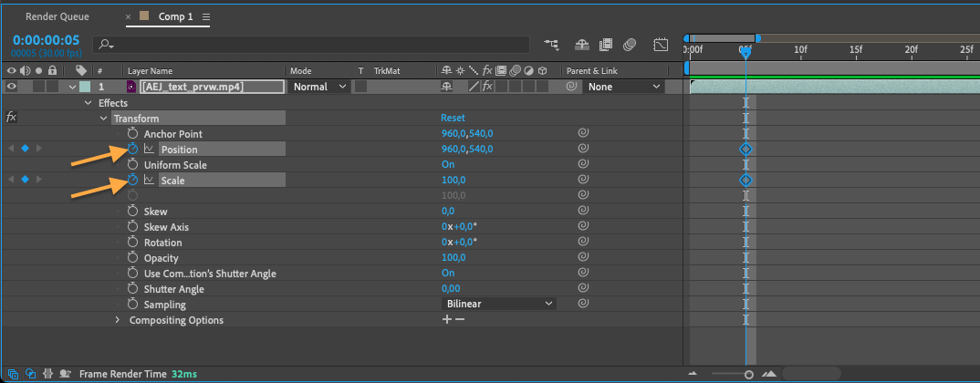Click the layer's parent pick whip icon
This screenshot has width=980, height=383.
pyautogui.click(x=571, y=87)
